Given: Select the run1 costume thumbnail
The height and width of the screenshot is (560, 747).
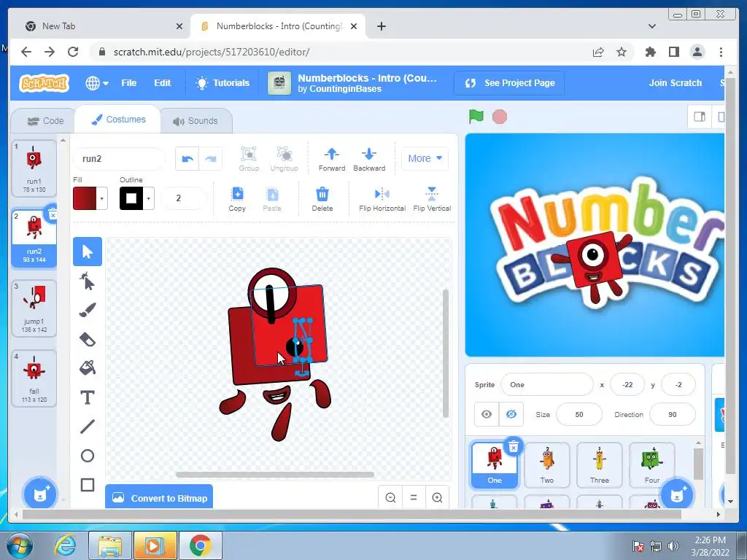Looking at the screenshot, I should pos(34,168).
